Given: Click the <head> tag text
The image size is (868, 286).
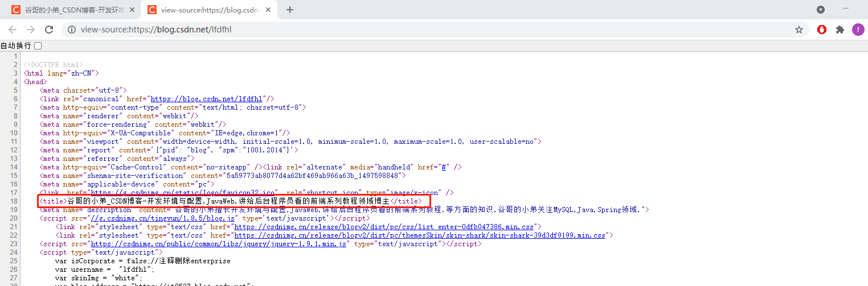Looking at the screenshot, I should click(x=35, y=82).
